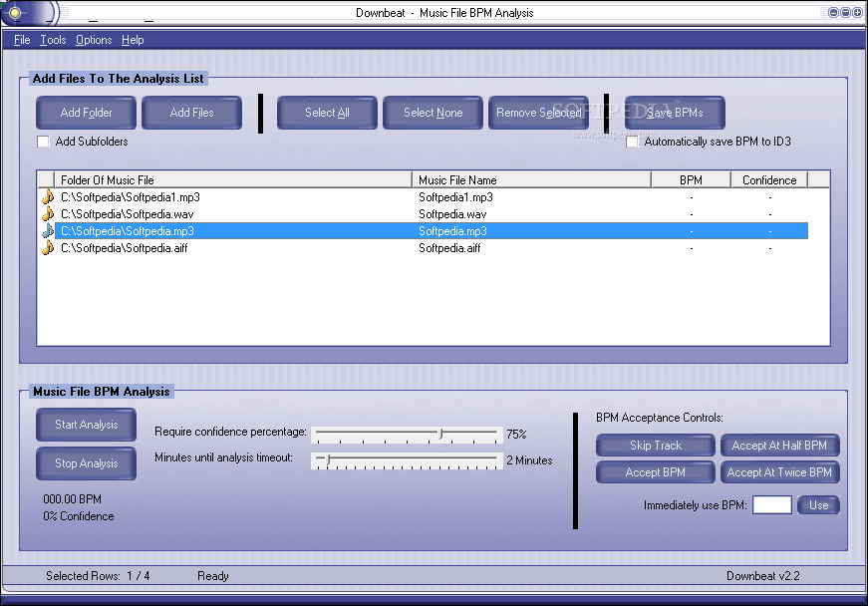Click the Accept BPM button
This screenshot has height=606, width=868.
click(x=656, y=472)
